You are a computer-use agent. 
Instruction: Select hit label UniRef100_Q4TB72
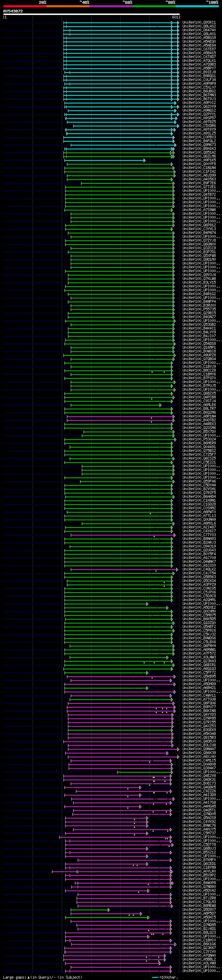199,194
